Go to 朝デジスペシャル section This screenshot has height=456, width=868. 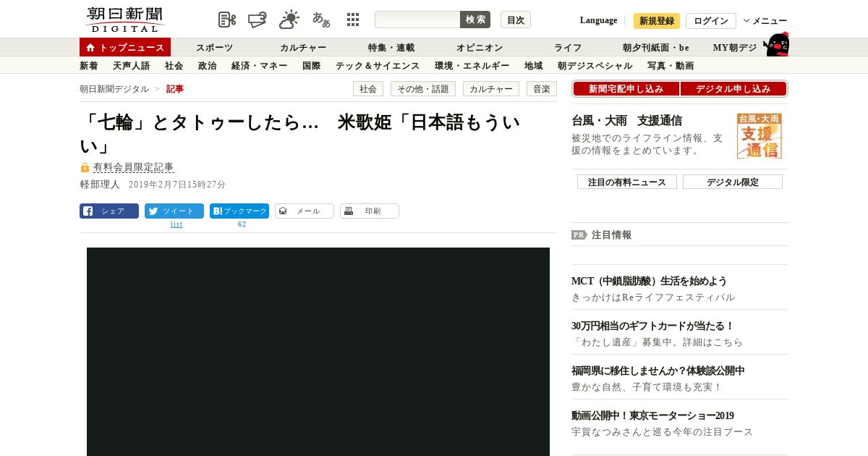[x=595, y=66]
